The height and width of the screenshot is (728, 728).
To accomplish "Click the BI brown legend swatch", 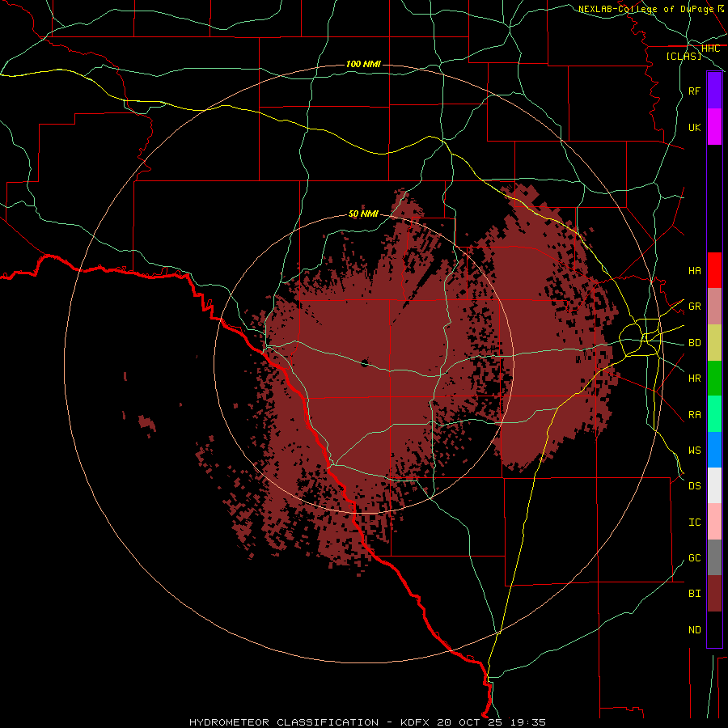I will pos(714,594).
